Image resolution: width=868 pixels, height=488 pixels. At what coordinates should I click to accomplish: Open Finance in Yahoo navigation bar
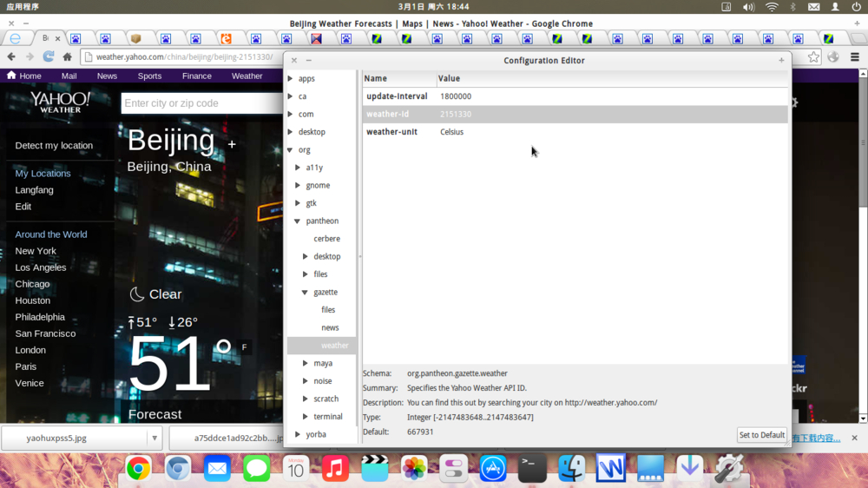pos(197,76)
